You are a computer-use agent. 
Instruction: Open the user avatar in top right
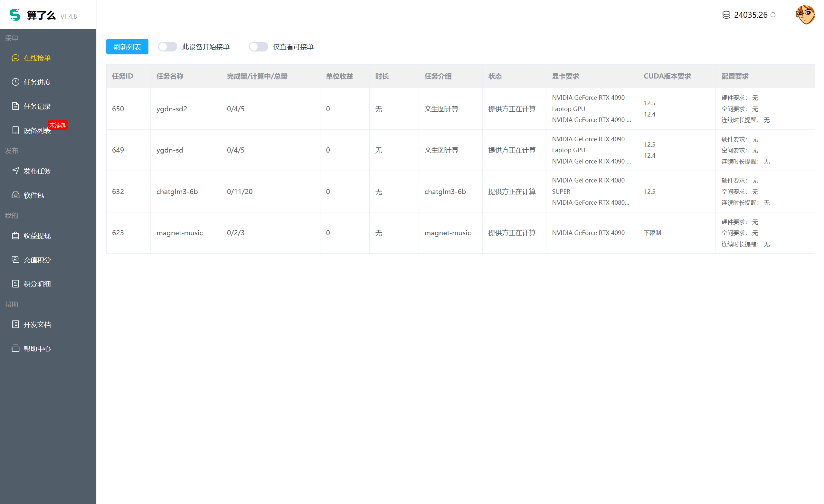tap(805, 15)
